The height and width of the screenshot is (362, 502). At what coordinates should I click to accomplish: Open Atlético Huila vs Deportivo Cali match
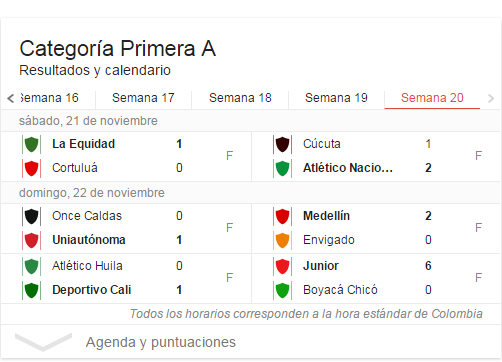coord(126,278)
